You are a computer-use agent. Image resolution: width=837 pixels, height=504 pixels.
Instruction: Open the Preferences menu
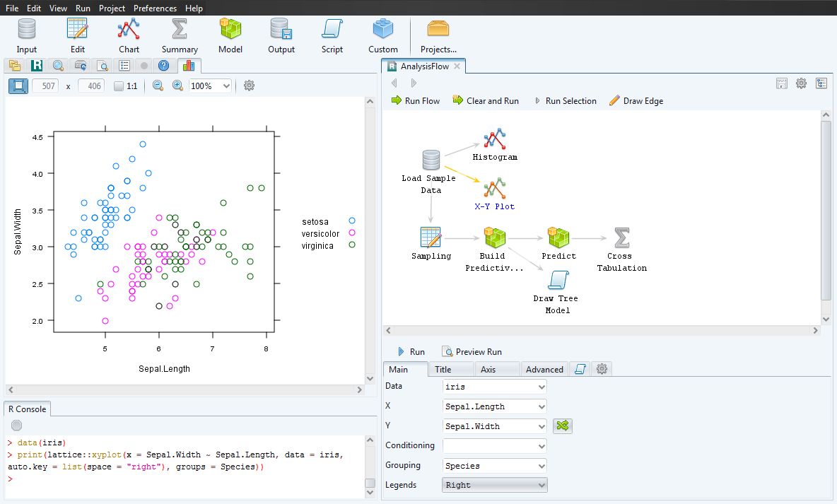click(x=155, y=8)
